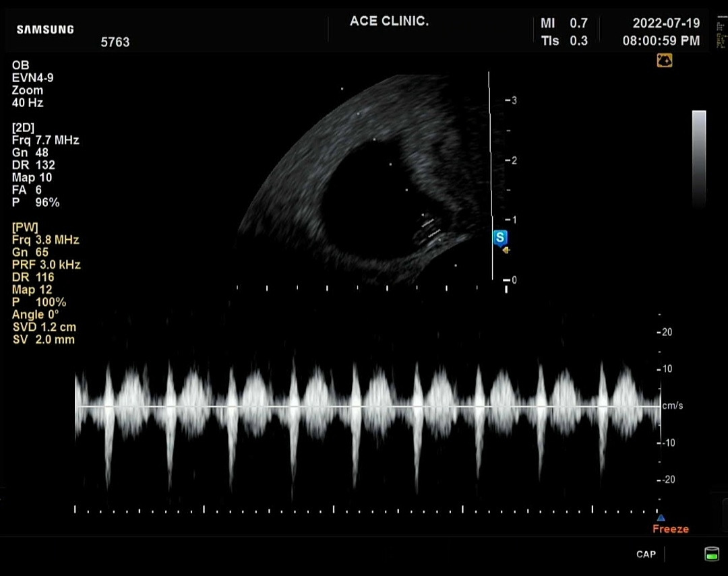Click the cm/s velocity unit label
Image resolution: width=728 pixels, height=576 pixels.
pos(672,406)
